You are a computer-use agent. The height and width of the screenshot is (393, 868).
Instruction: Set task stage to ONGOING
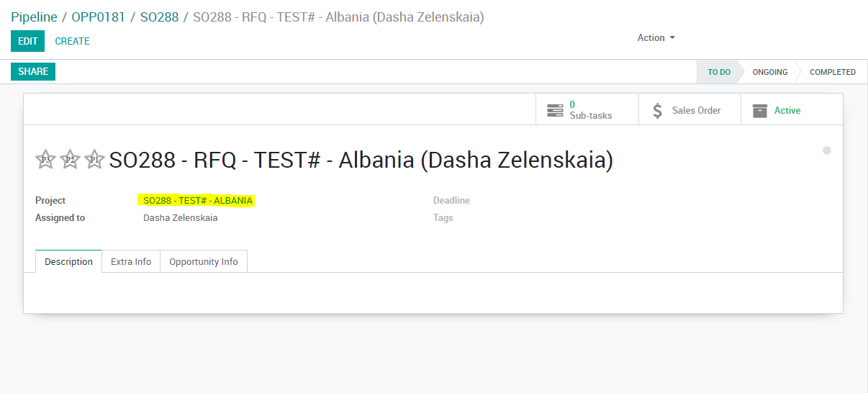coord(769,72)
